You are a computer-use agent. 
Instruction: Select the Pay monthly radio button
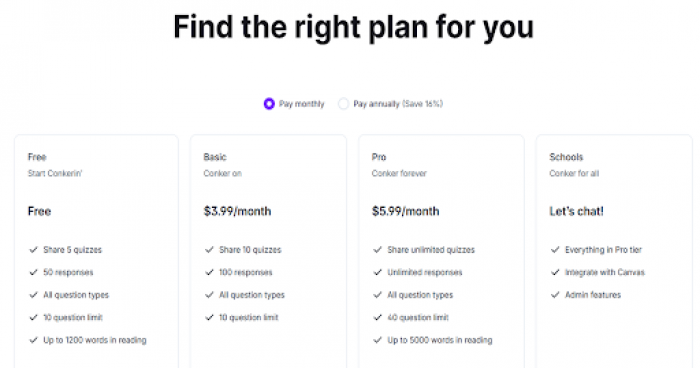coord(269,104)
